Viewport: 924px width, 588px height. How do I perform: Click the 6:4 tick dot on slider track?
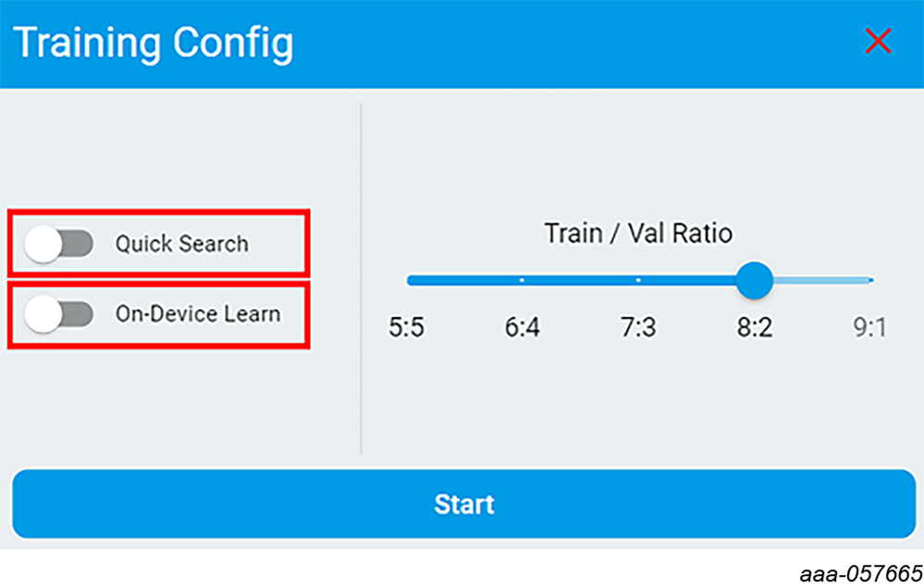522,279
